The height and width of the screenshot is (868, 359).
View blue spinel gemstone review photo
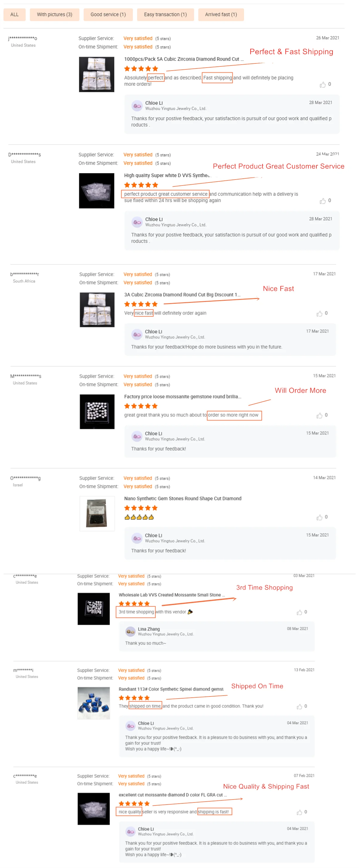[x=94, y=703]
